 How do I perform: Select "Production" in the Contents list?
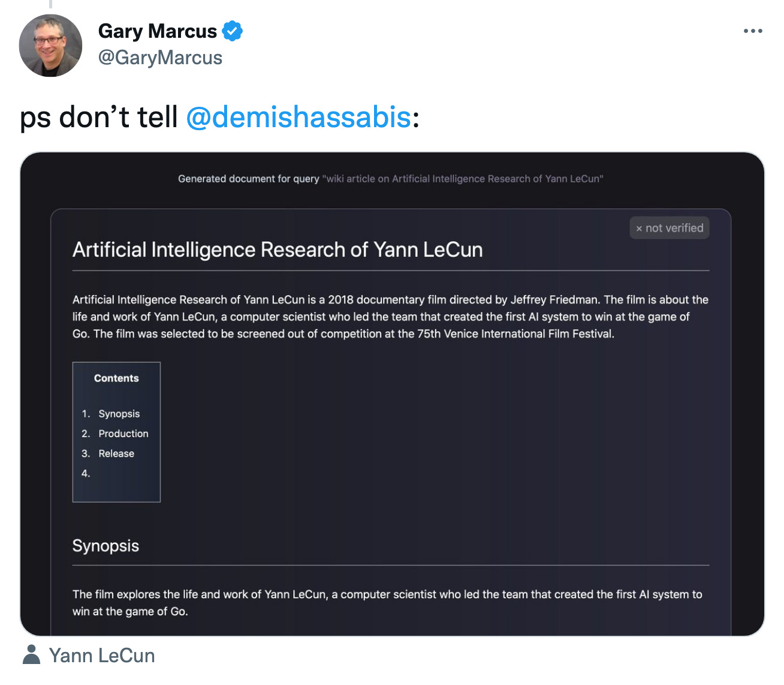click(123, 434)
